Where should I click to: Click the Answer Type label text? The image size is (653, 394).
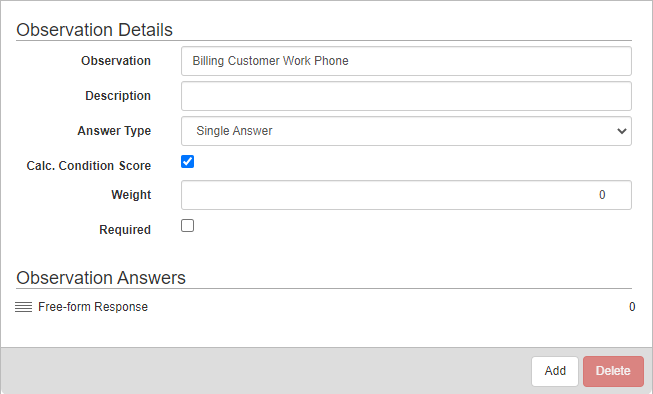pyautogui.click(x=114, y=131)
